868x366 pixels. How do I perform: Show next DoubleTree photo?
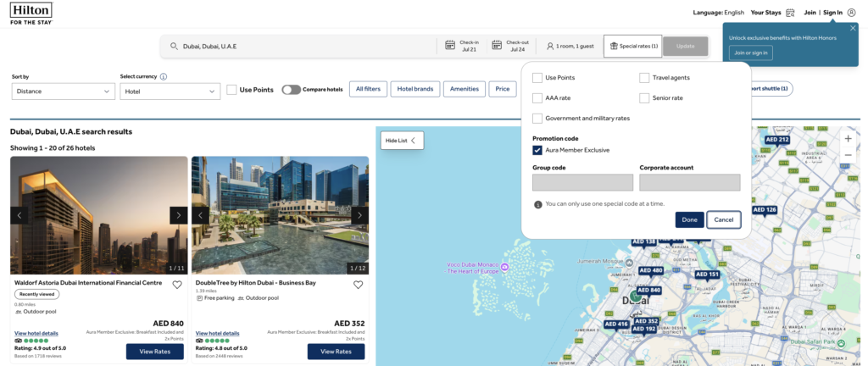tap(359, 215)
